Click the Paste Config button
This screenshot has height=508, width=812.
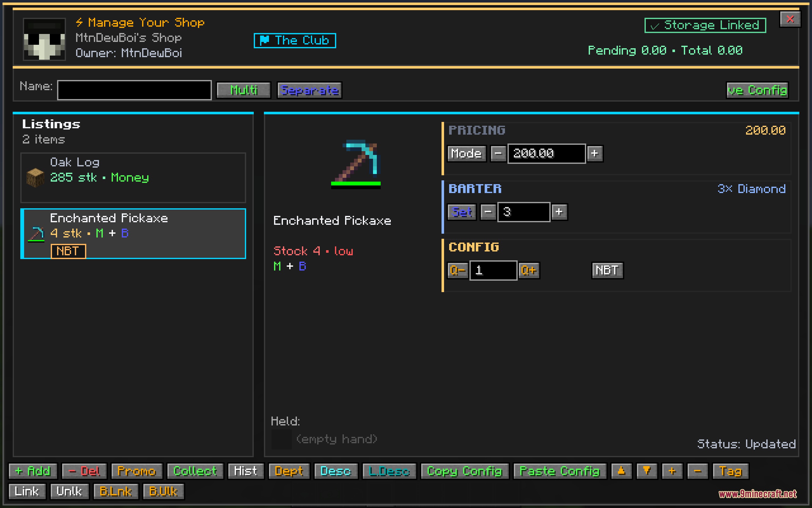tap(560, 471)
